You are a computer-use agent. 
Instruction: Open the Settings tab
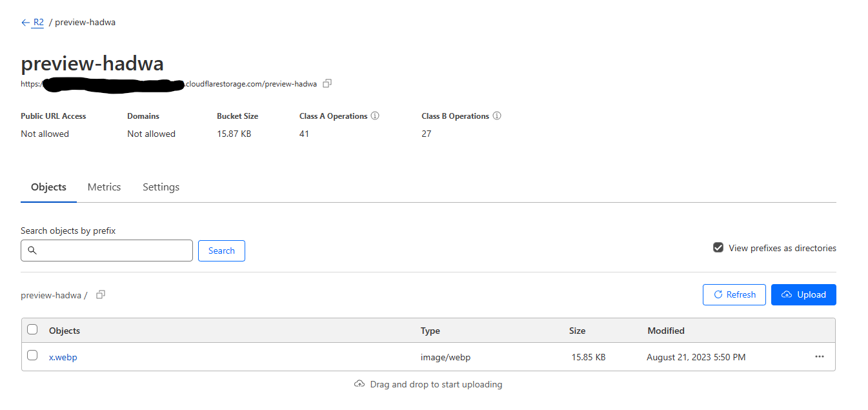click(161, 187)
